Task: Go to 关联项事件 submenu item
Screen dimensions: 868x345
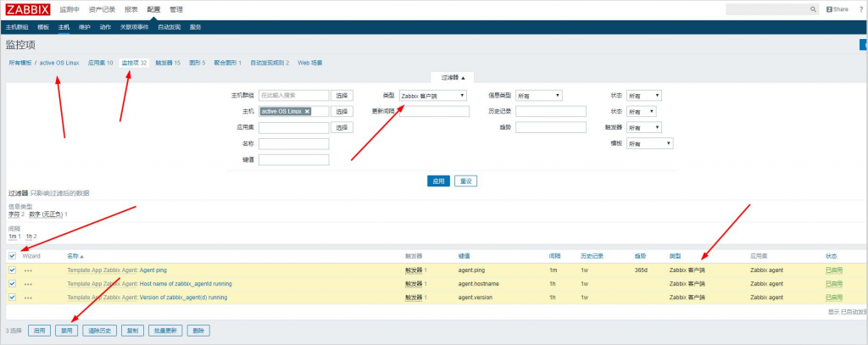Action: pos(134,27)
